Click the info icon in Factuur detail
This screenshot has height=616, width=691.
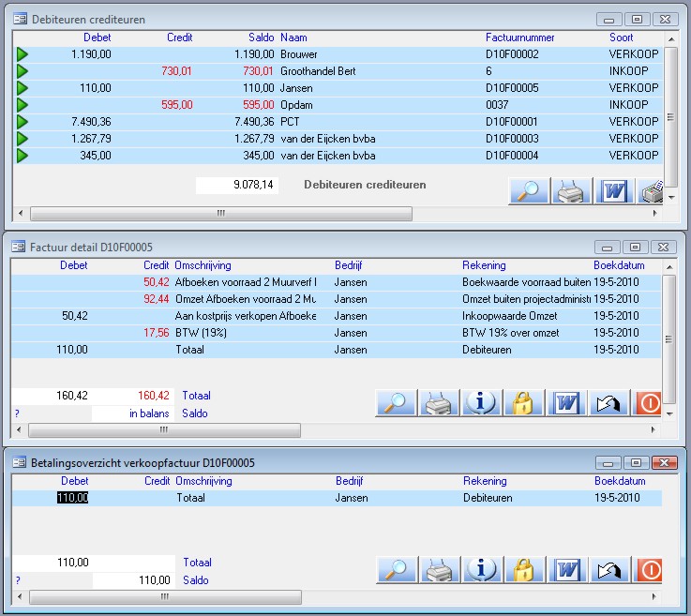tap(482, 402)
